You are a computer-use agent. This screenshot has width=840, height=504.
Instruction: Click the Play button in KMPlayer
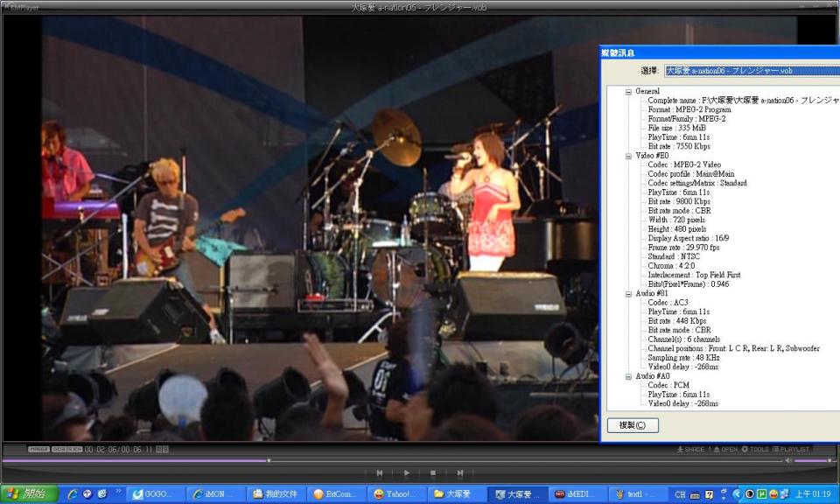(406, 473)
